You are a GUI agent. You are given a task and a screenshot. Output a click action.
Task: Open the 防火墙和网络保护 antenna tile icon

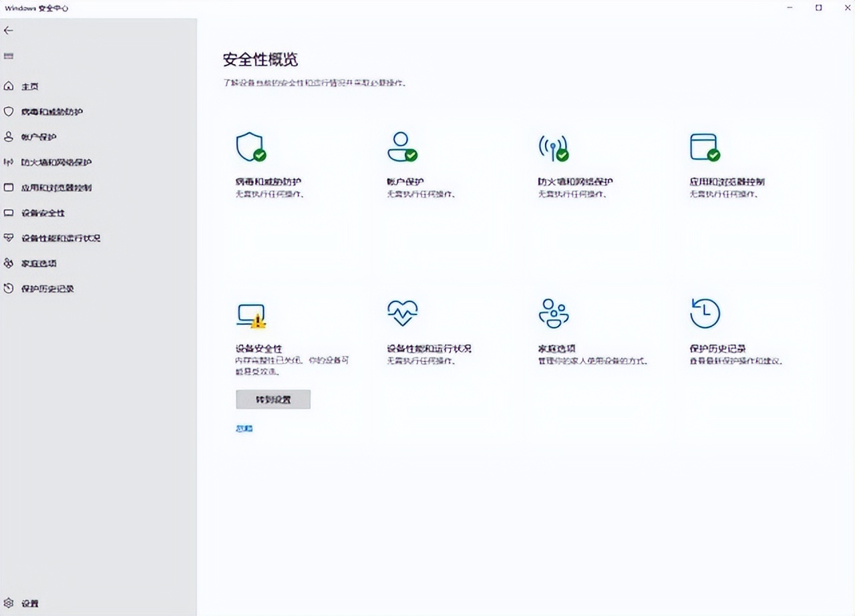pyautogui.click(x=553, y=147)
